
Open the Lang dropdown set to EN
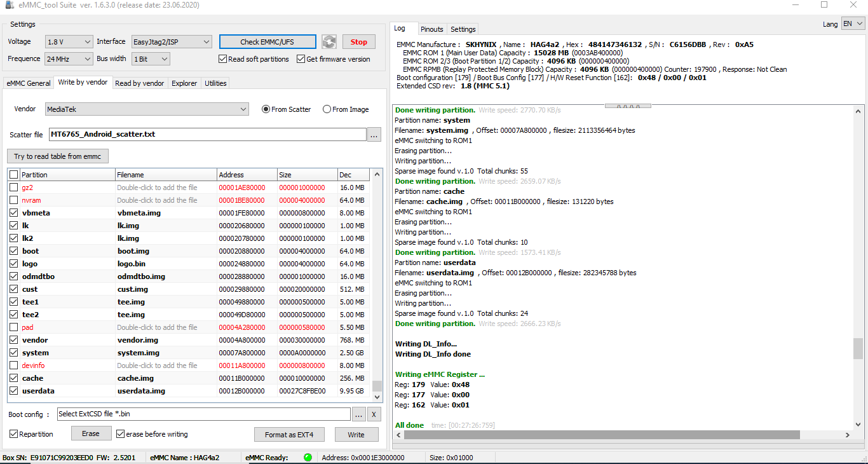coord(853,24)
